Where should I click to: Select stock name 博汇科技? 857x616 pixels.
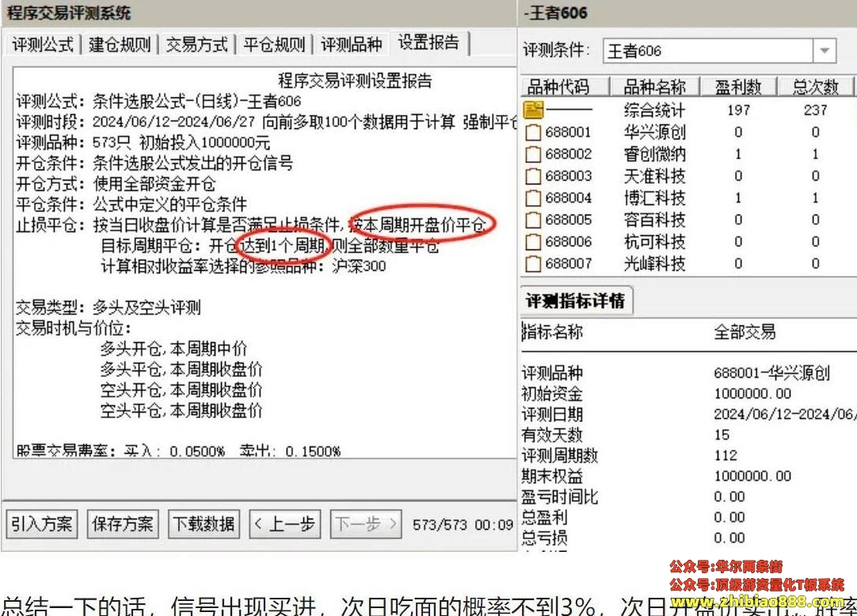click(654, 197)
